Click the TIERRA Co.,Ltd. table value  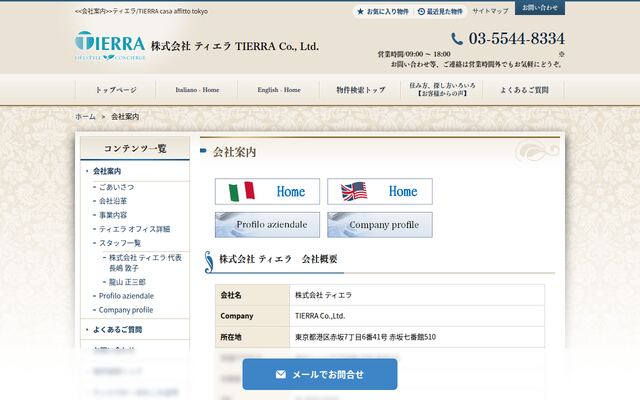[320, 316]
